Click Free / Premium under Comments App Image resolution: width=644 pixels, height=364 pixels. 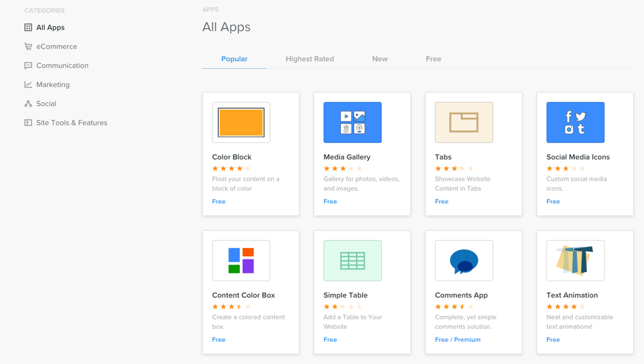tap(458, 339)
